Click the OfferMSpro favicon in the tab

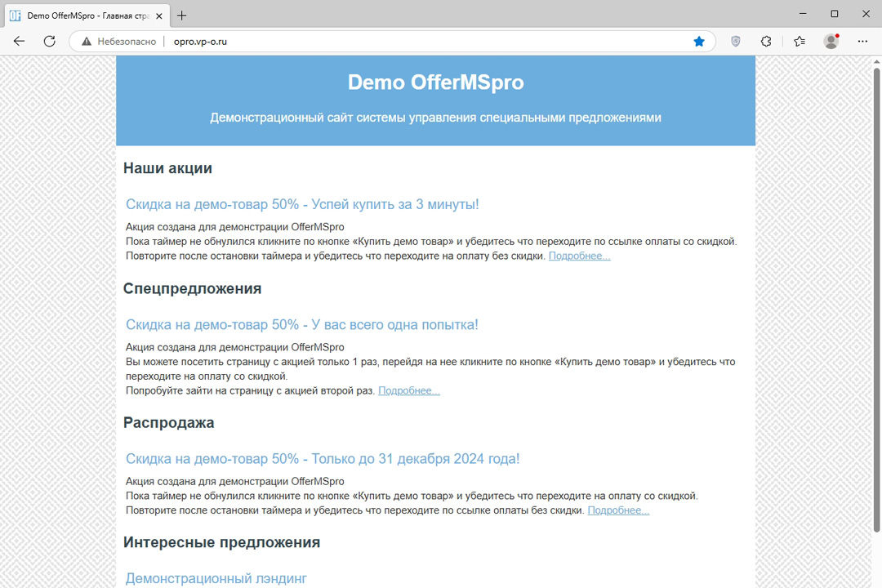(x=16, y=16)
